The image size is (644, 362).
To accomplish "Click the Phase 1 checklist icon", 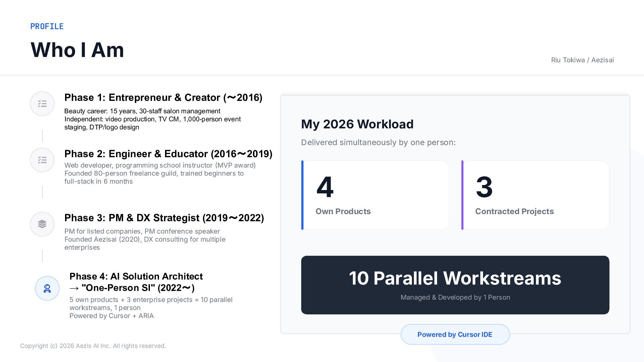I will (x=42, y=104).
